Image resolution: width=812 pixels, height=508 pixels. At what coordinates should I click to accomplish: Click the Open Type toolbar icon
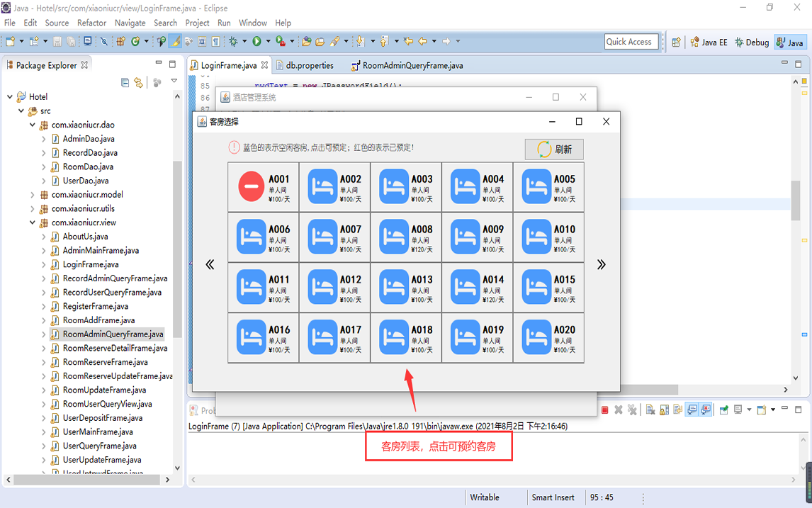pyautogui.click(x=306, y=41)
